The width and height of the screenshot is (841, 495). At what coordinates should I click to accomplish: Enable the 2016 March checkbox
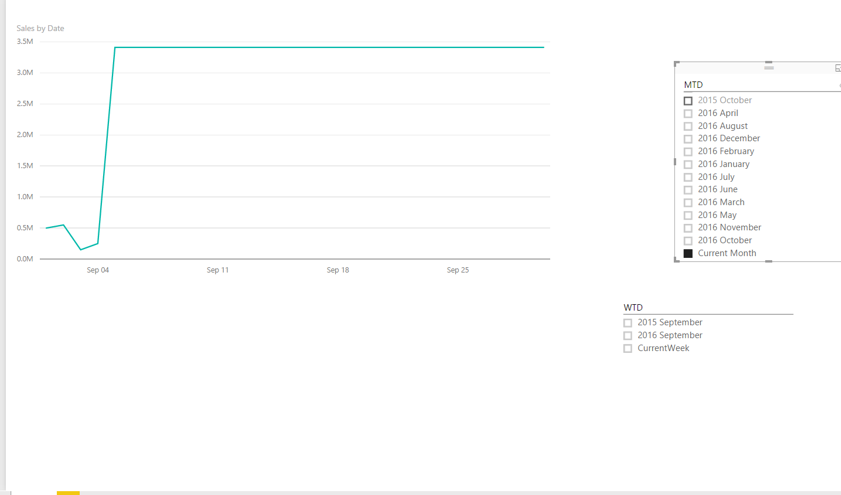[x=688, y=203]
